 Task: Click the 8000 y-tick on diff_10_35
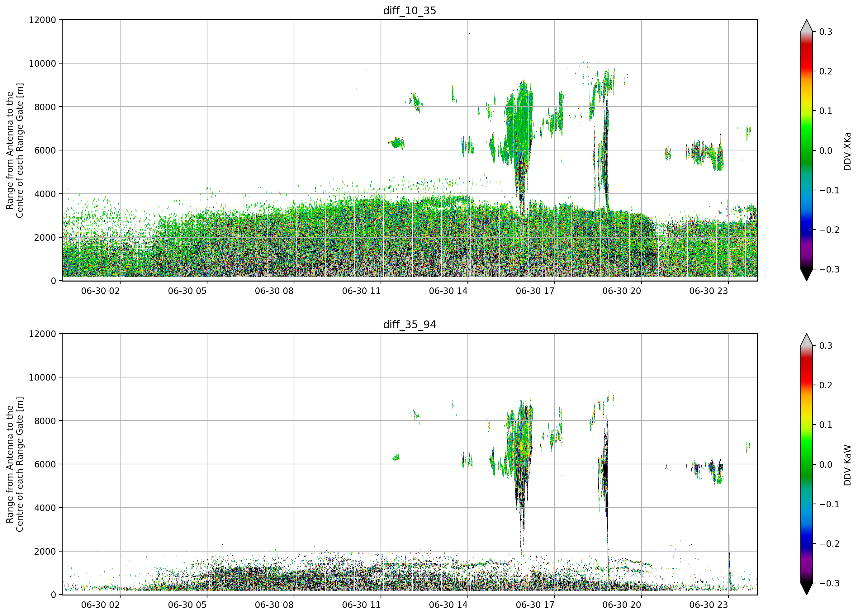[45, 107]
